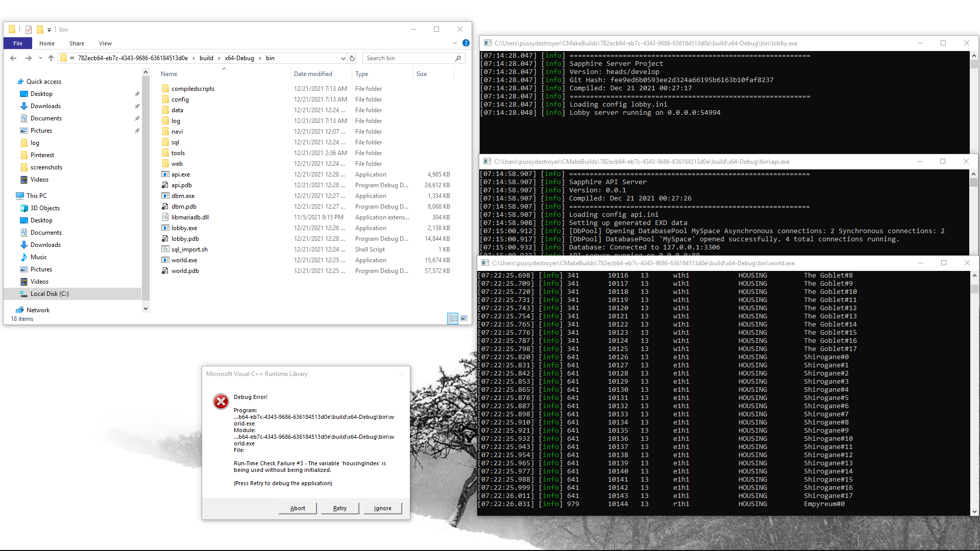Switch to Details view via the status bar icon

[x=453, y=318]
